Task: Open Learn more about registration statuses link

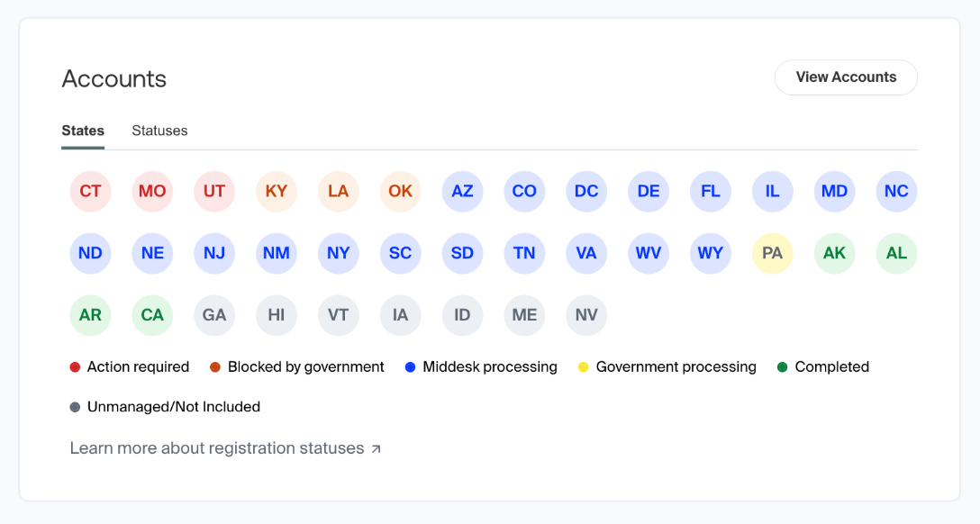Action: pos(217,448)
